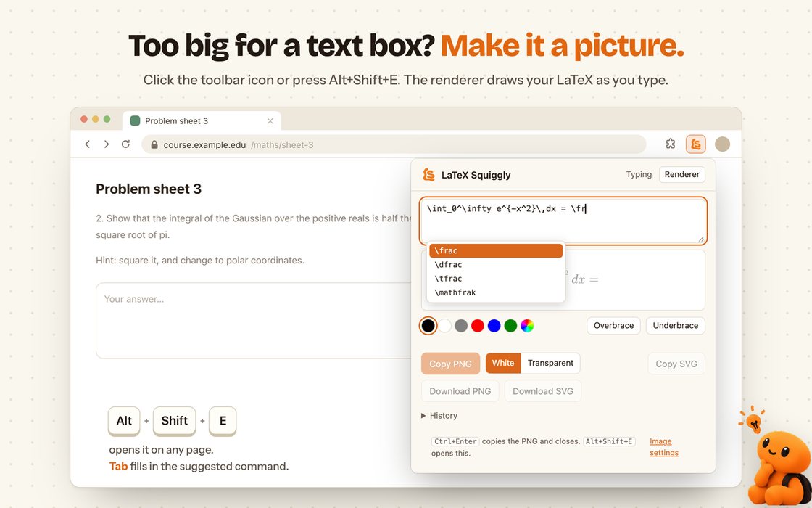Image resolution: width=812 pixels, height=508 pixels.
Task: Choose \tfrac from the autocomplete list
Action: 496,279
